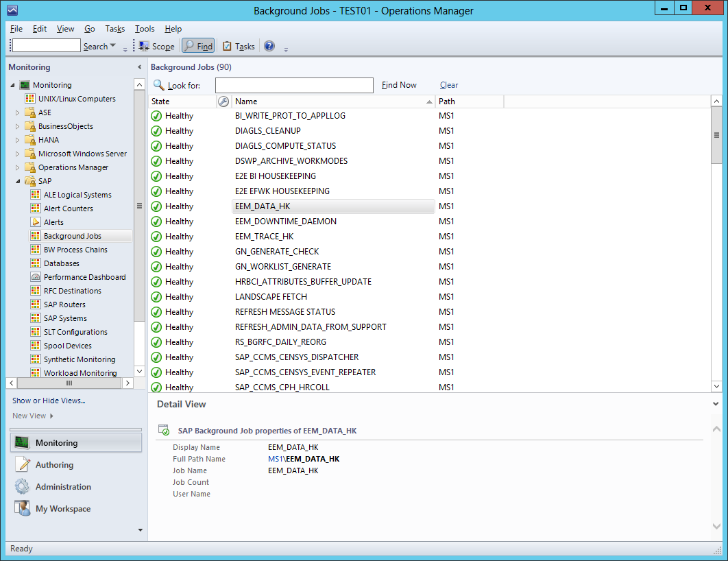Expand the BusinessObjects folder

coord(18,126)
